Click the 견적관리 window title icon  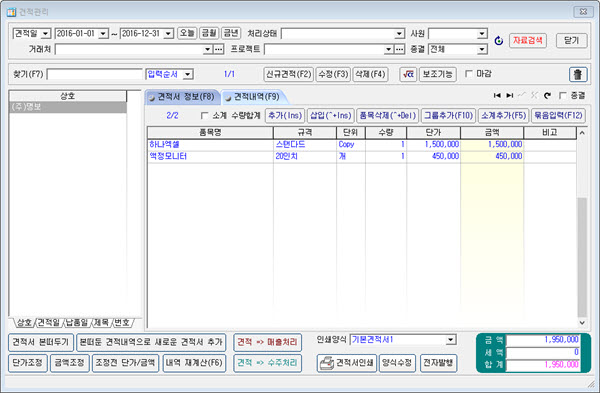click(x=11, y=12)
